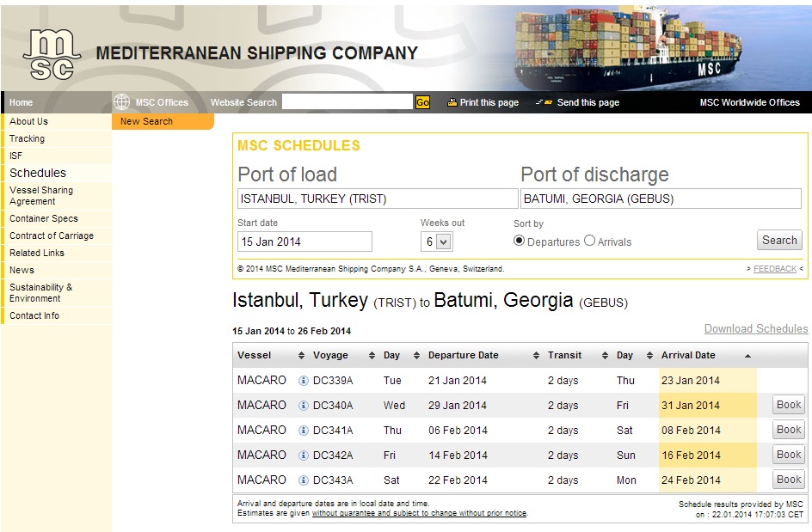Image resolution: width=812 pixels, height=532 pixels.
Task: Book the 14 Feb 2014 departure
Action: (788, 455)
